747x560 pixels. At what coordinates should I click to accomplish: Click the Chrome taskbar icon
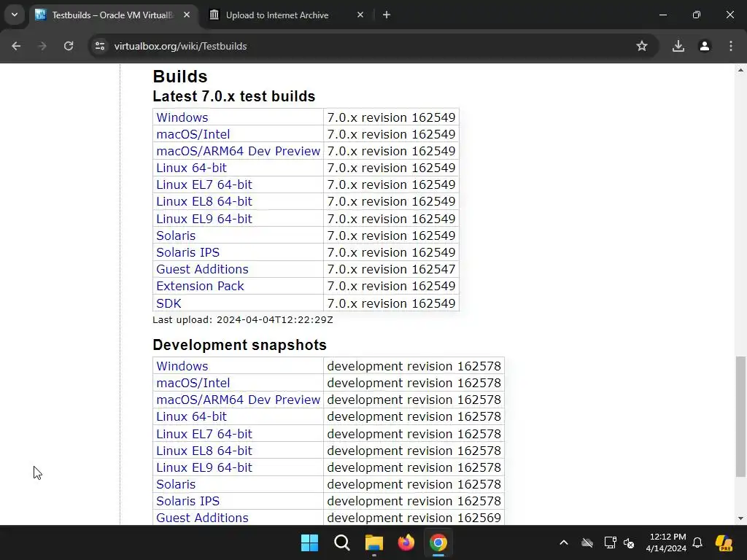[x=438, y=542]
